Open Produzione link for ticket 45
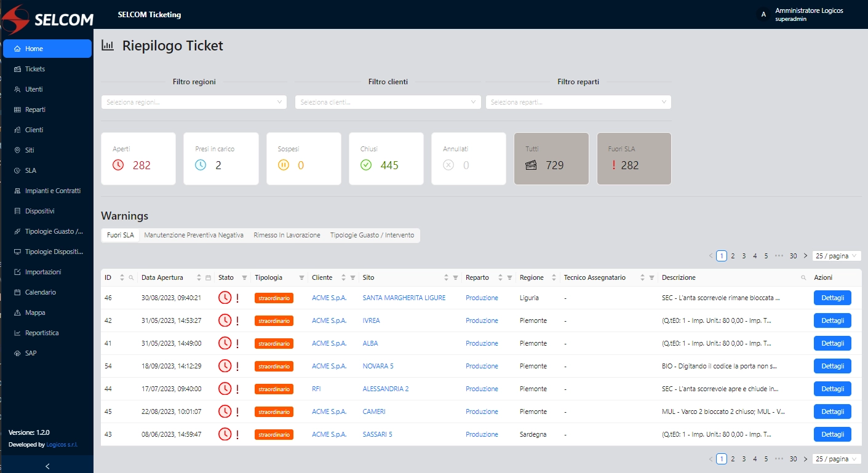 (482, 411)
